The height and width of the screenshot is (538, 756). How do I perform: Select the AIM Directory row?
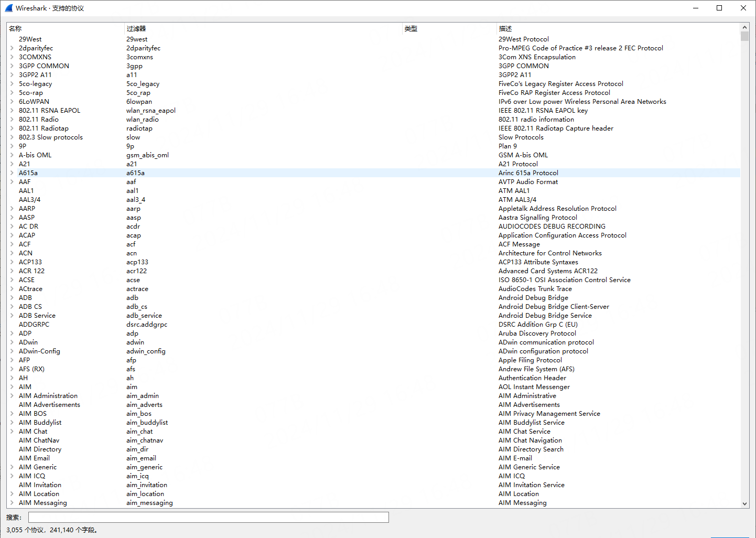(373, 449)
